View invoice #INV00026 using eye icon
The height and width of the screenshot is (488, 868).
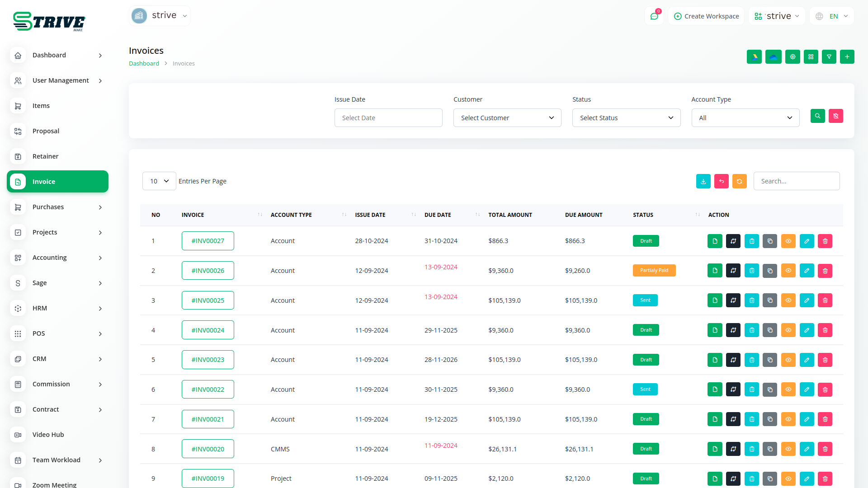788,271
